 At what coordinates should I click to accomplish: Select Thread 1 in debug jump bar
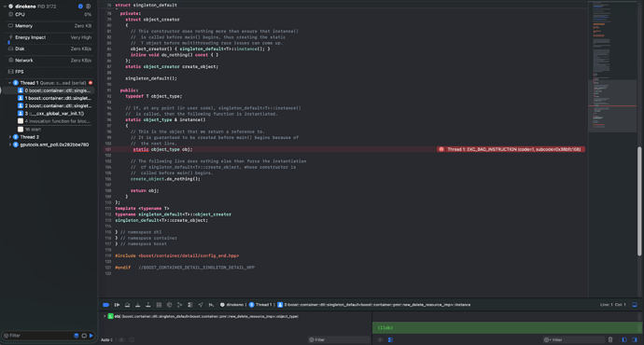[260, 305]
